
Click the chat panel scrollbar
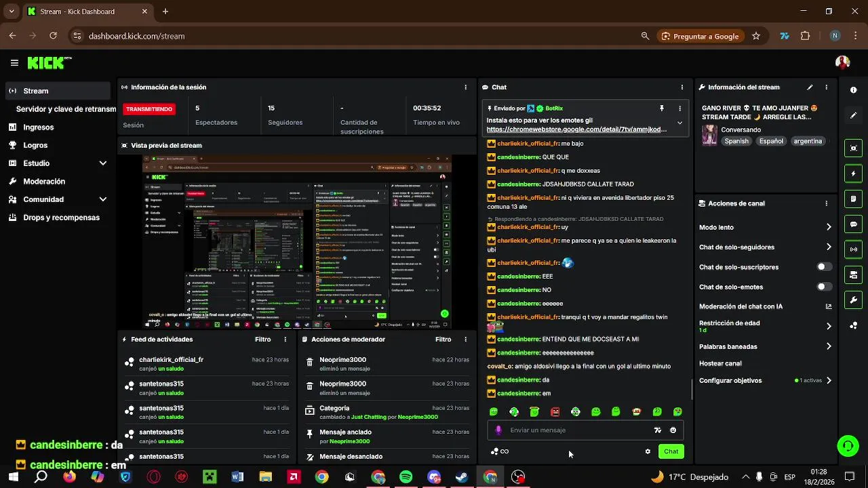pyautogui.click(x=692, y=390)
